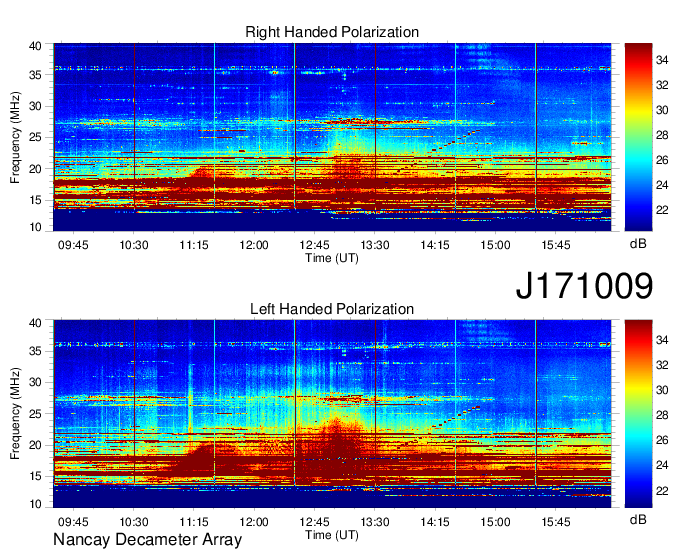Viewport: 680px width, 552px height.
Task: Click the 11:15 time tick on Left Handed plot
Action: coord(194,522)
